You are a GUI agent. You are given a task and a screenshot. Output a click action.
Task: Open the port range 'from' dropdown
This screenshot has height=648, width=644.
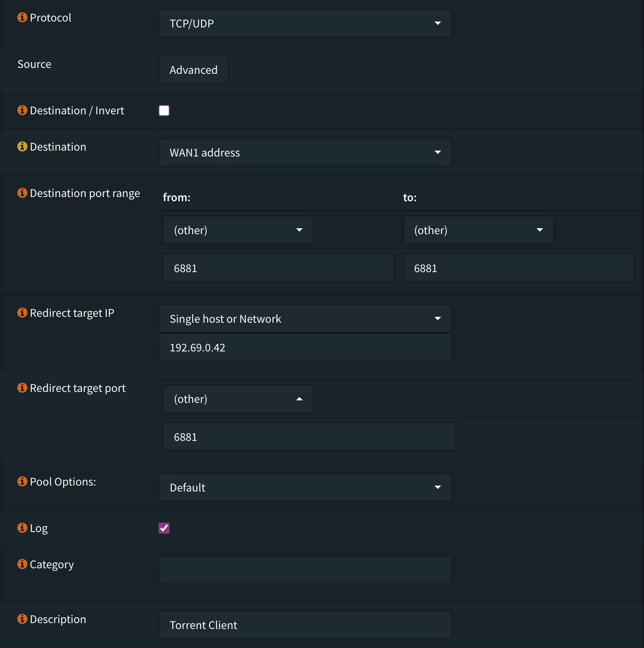238,230
